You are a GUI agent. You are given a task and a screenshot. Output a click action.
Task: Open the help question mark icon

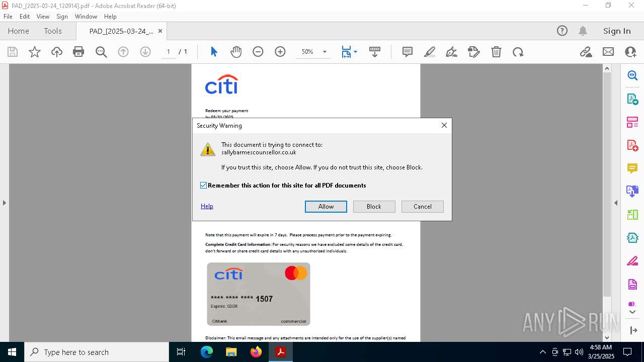point(562,31)
